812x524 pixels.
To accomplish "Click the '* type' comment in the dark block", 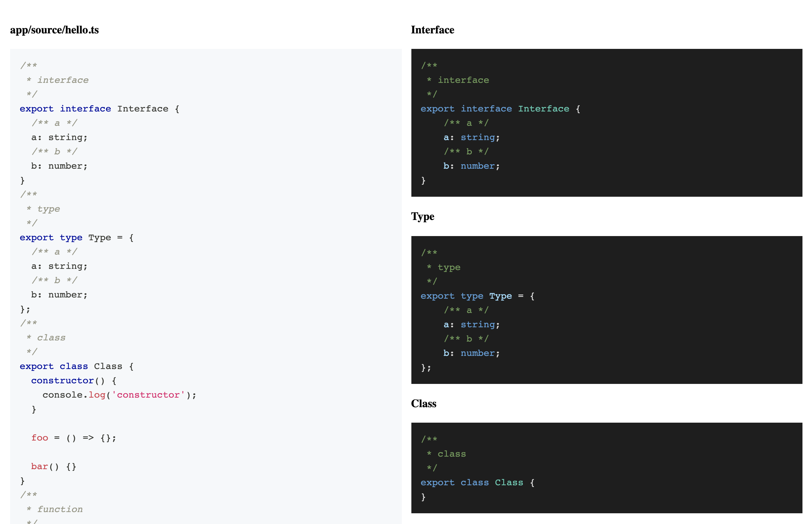I will [444, 267].
